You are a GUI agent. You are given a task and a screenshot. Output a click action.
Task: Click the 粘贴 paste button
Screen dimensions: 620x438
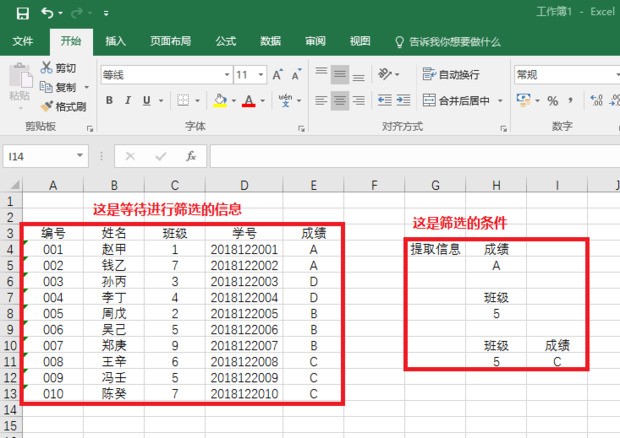(19, 85)
